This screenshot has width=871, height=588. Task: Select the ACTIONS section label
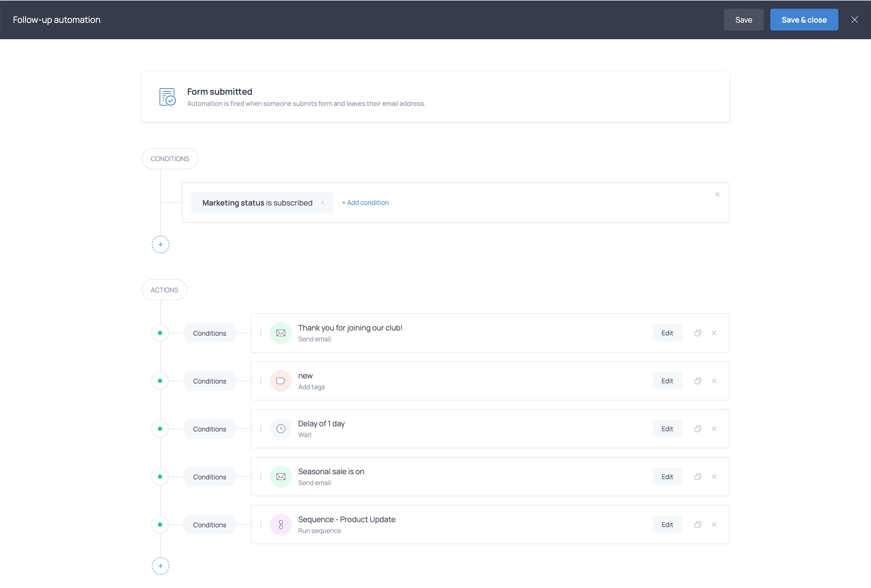click(x=164, y=289)
